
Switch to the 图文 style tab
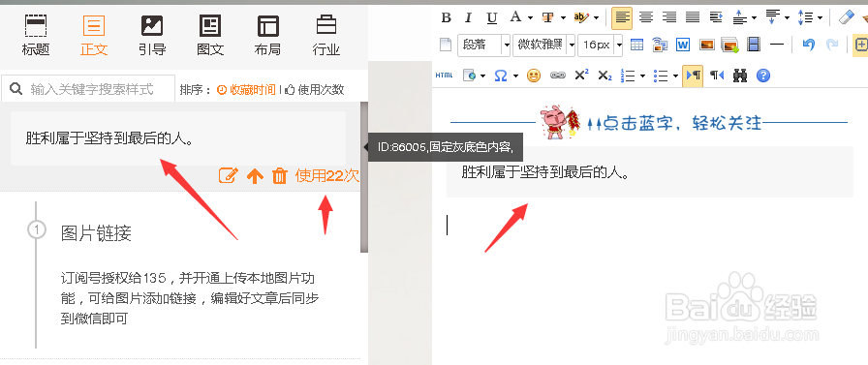210,35
